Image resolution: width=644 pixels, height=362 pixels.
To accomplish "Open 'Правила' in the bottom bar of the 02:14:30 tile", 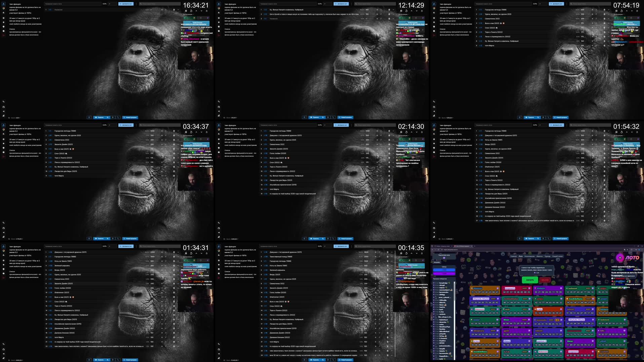I will (314, 238).
